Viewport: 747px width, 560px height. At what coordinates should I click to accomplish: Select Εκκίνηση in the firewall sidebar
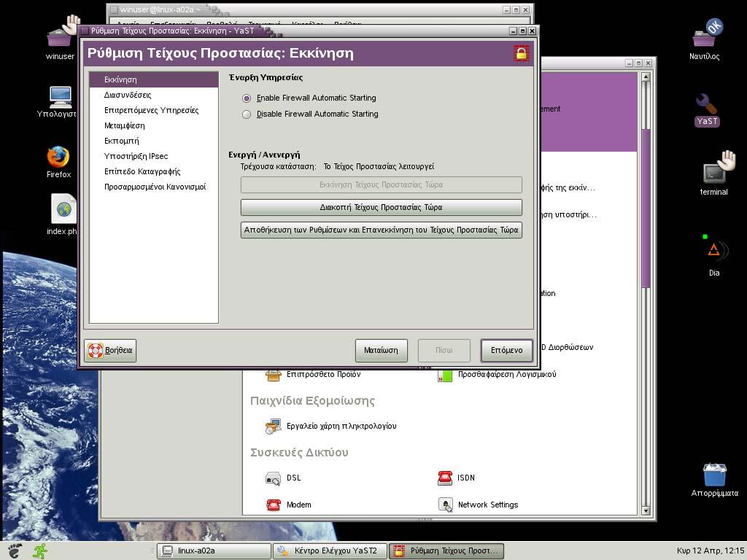pyautogui.click(x=153, y=79)
